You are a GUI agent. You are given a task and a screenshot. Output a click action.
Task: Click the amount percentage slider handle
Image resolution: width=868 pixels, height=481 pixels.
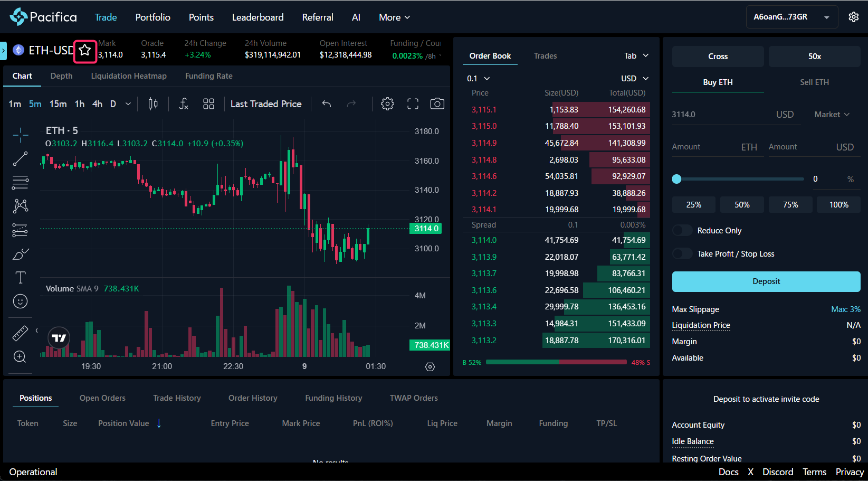pos(676,179)
